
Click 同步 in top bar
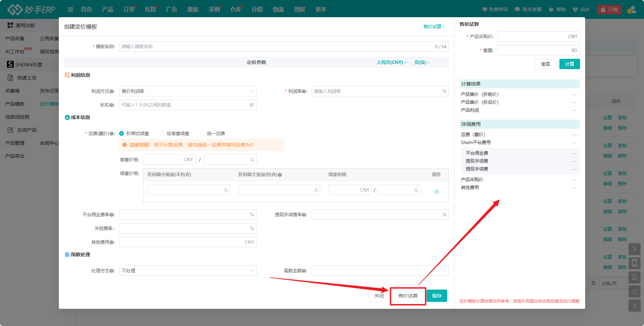click(x=581, y=10)
